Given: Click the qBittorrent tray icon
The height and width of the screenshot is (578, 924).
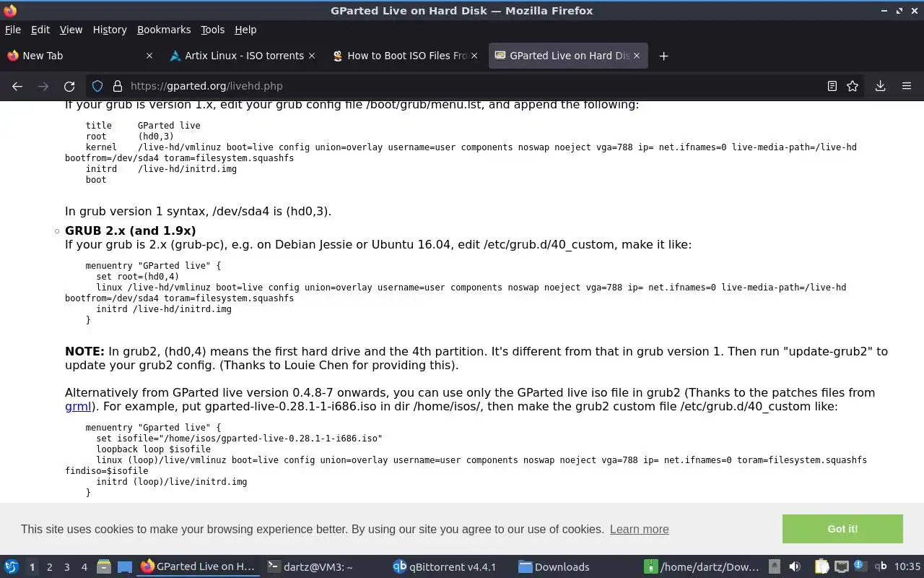Looking at the screenshot, I should pos(881,566).
